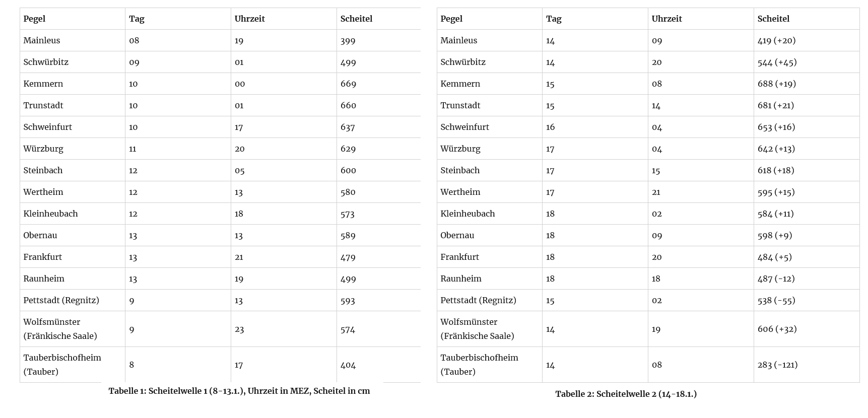
Task: Click Pettstadt (Regnitz) in the right table
Action: (478, 300)
